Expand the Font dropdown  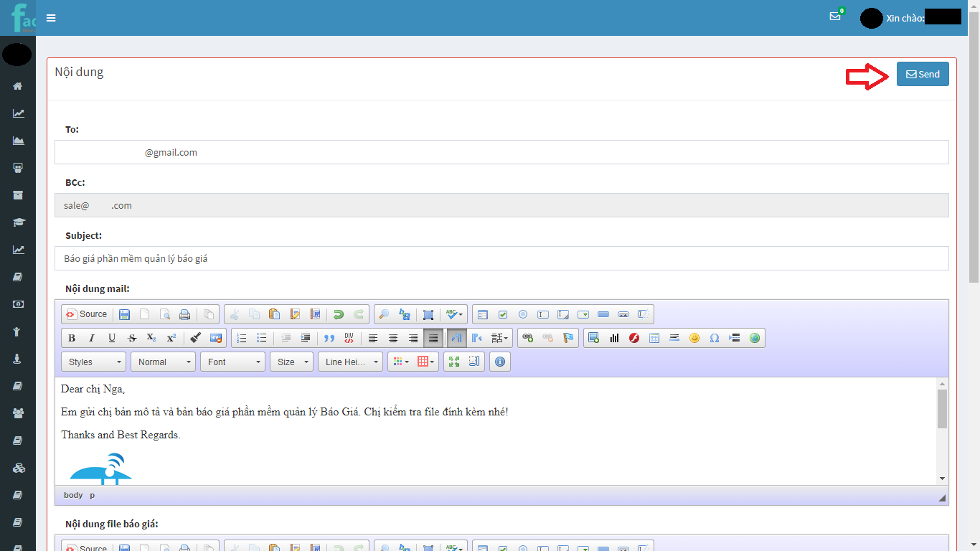pos(232,362)
